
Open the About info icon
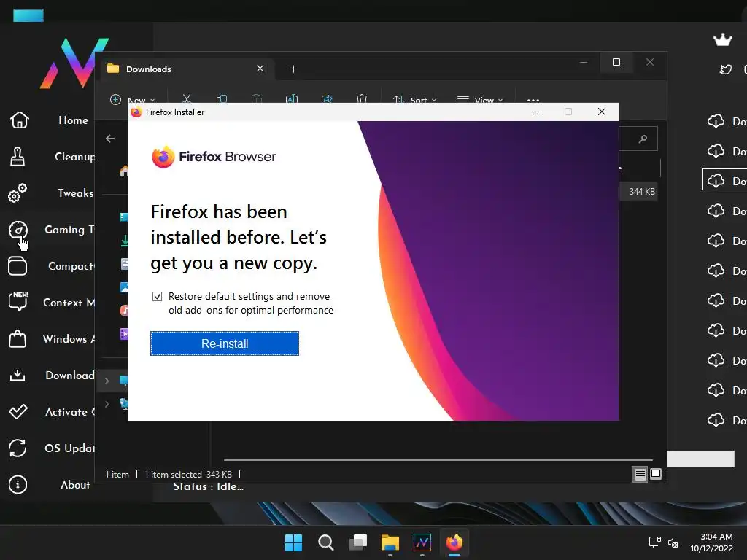click(18, 485)
